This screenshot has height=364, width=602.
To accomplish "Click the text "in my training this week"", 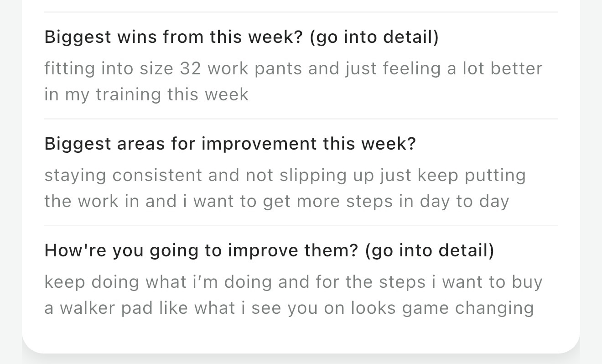I will point(146,94).
